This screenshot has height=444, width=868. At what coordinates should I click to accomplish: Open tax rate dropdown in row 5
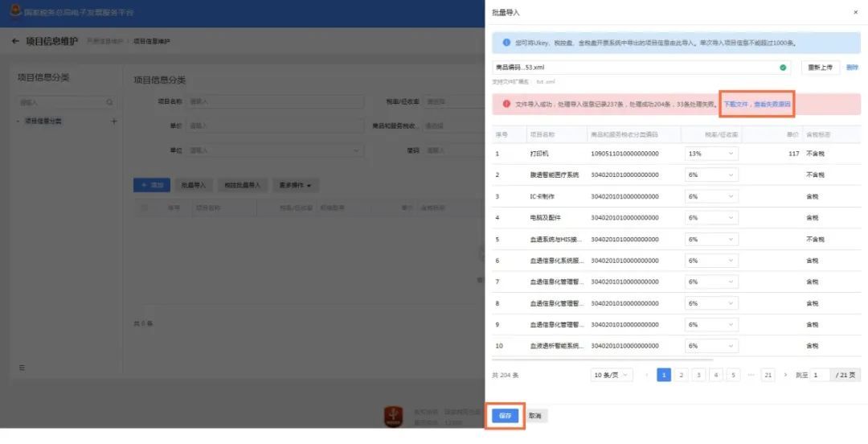pyautogui.click(x=711, y=240)
